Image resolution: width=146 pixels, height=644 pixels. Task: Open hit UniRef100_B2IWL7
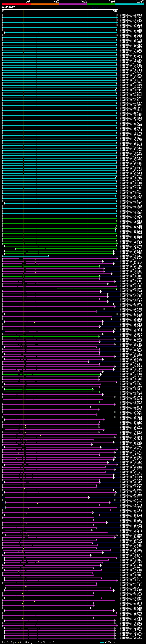coord(131,45)
